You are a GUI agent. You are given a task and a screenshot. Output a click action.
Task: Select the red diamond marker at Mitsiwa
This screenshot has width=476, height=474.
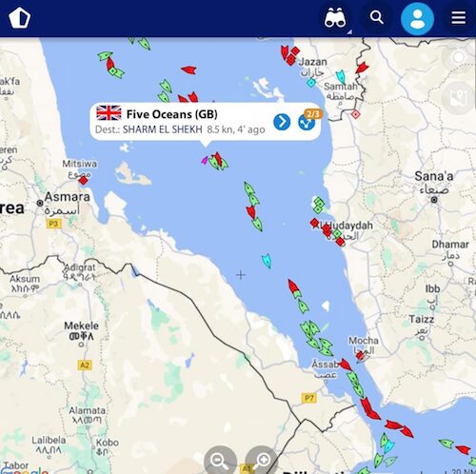coord(83,181)
